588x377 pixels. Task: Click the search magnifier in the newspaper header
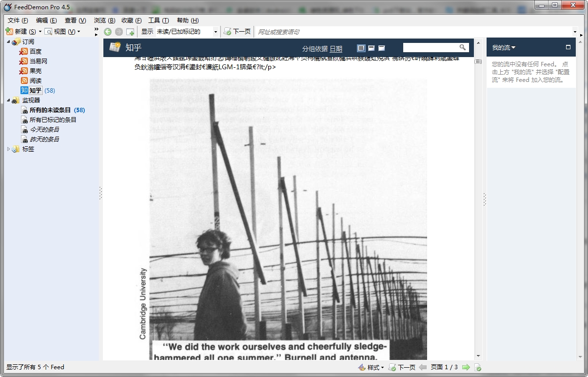click(x=462, y=47)
